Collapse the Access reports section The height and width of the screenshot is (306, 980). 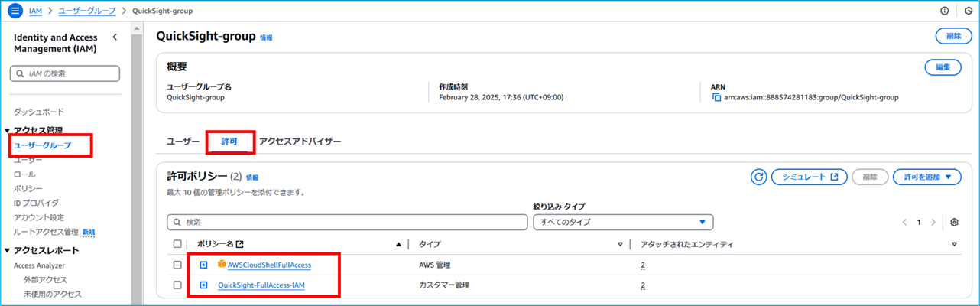click(7, 250)
